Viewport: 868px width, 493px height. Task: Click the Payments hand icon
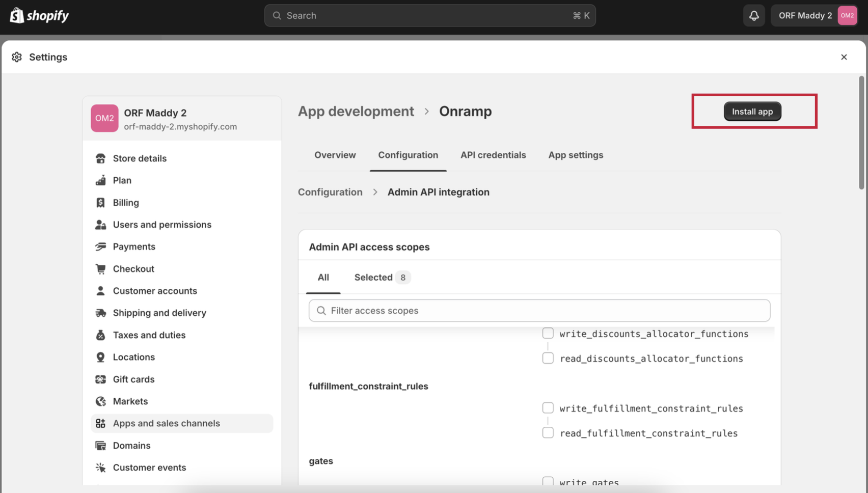[100, 247]
